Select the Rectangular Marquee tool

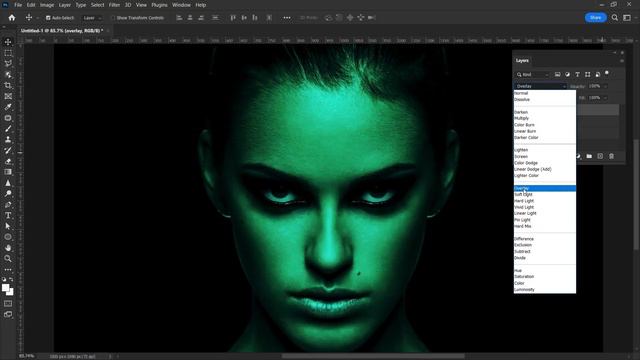click(x=8, y=53)
